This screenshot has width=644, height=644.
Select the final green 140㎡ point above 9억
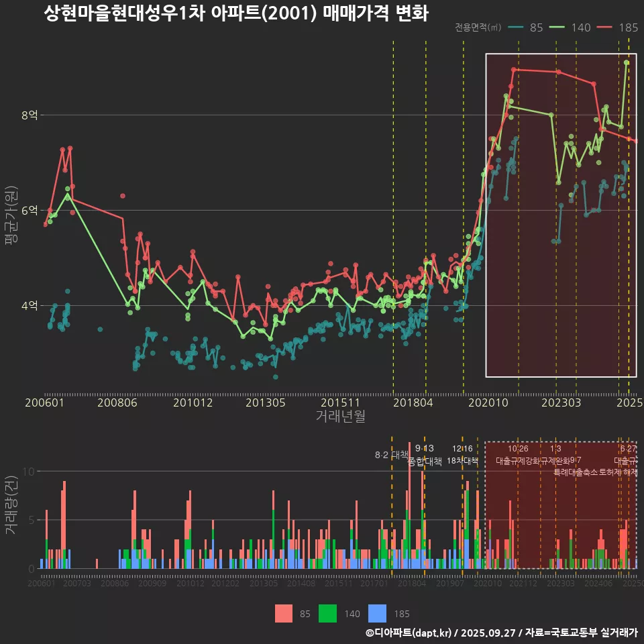tap(627, 62)
